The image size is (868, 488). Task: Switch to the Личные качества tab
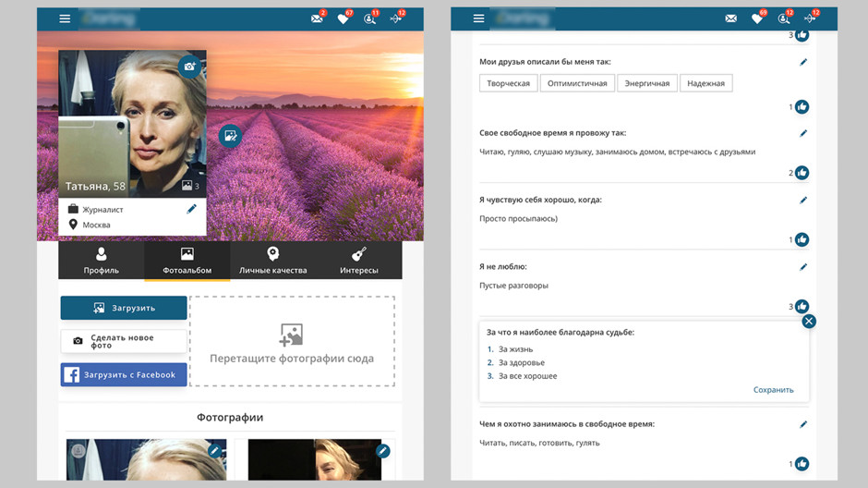[x=272, y=261]
